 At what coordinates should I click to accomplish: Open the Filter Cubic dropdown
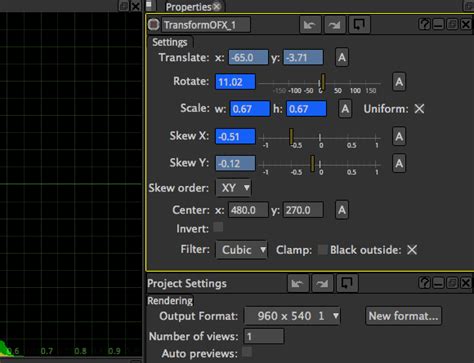tap(242, 250)
